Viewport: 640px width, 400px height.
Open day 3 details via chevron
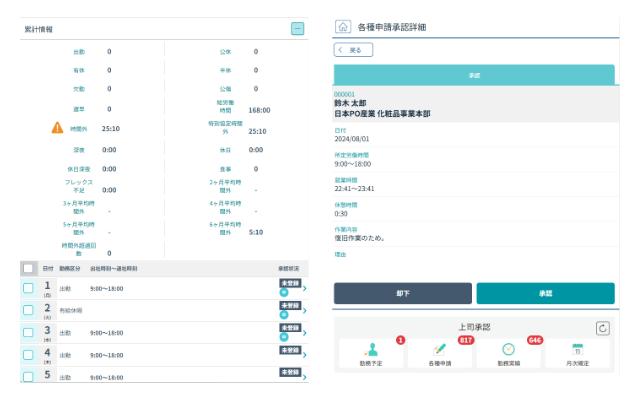304,333
